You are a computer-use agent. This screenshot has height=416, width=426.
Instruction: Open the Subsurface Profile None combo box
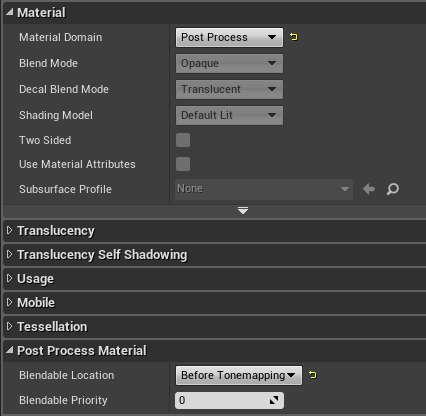coord(264,189)
